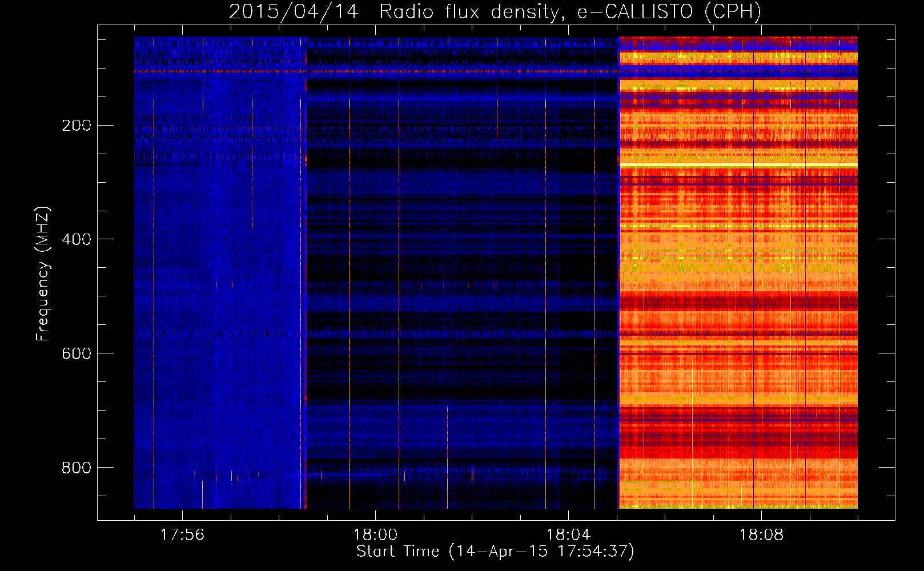Select the "Start Time" x-axis label
Screen dimensions: 924x571
(495, 552)
